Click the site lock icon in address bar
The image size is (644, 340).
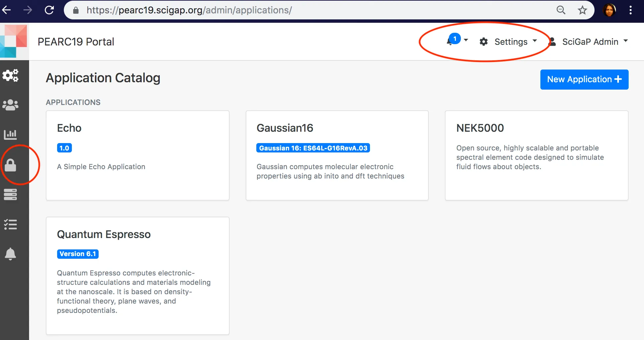coord(76,10)
